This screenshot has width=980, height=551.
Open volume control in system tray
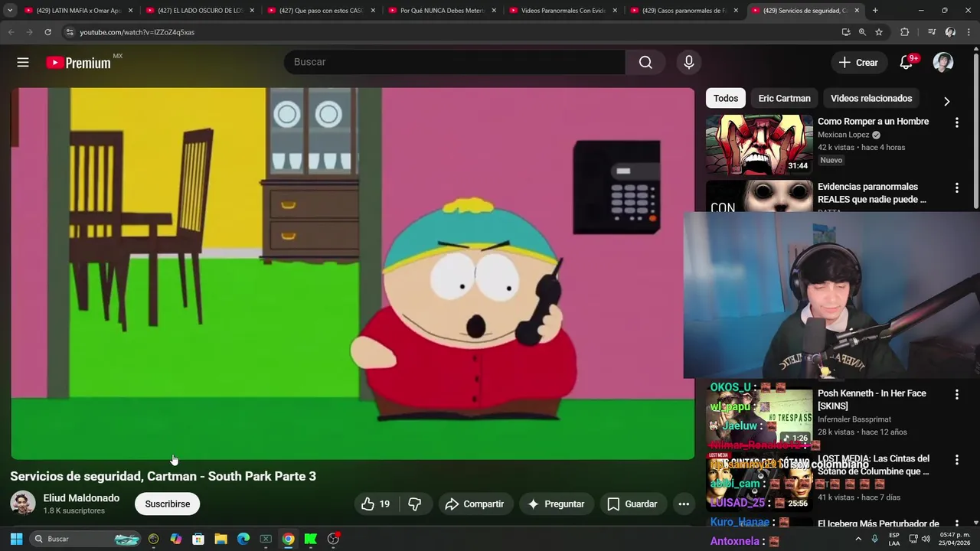[926, 539]
